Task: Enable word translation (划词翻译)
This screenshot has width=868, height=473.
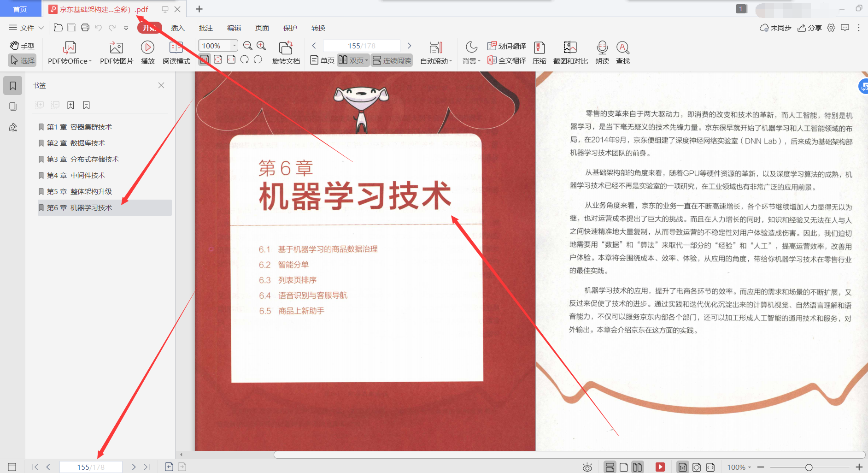Action: click(507, 46)
